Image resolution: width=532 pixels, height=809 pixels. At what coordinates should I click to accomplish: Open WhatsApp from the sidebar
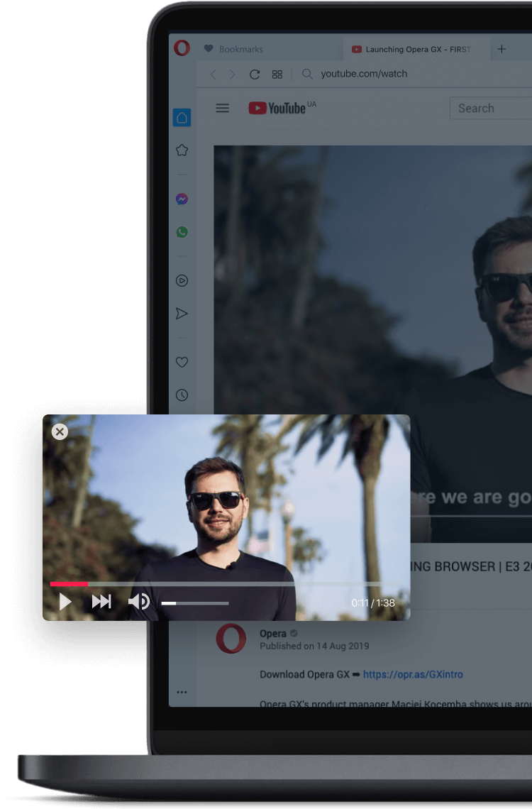182,232
